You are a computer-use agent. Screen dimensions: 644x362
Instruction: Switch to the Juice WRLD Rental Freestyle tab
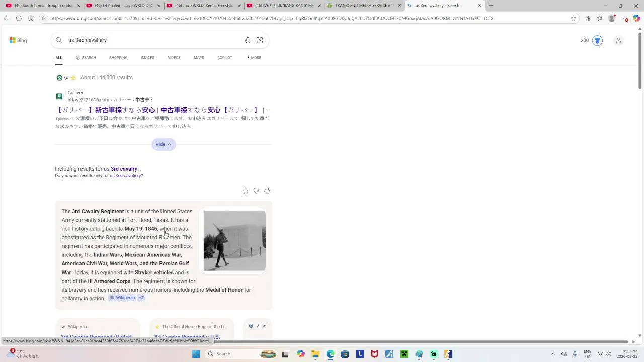(x=203, y=6)
